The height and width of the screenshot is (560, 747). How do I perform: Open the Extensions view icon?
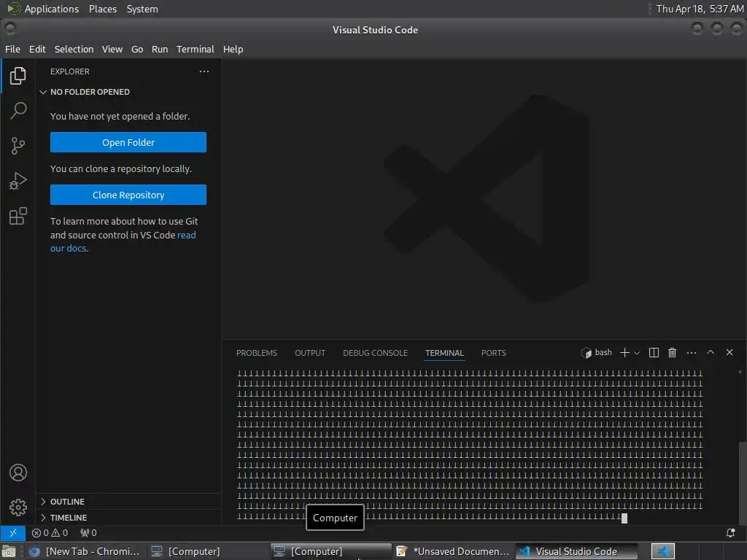18,216
